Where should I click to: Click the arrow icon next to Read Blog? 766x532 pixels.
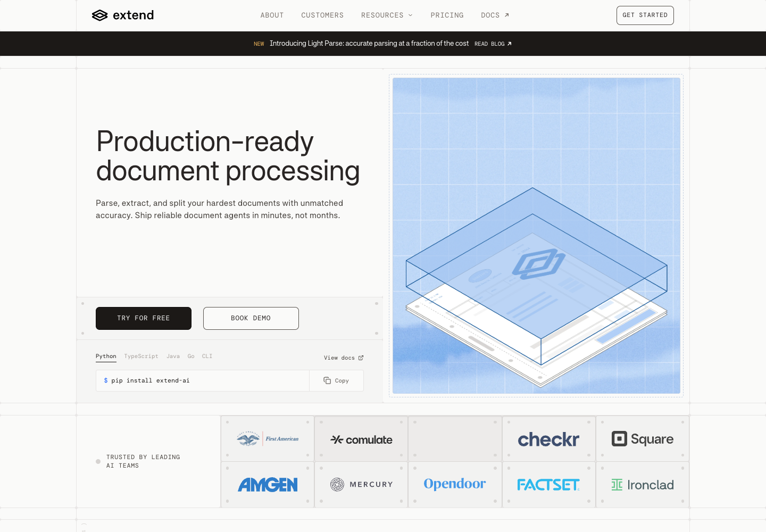(x=509, y=44)
